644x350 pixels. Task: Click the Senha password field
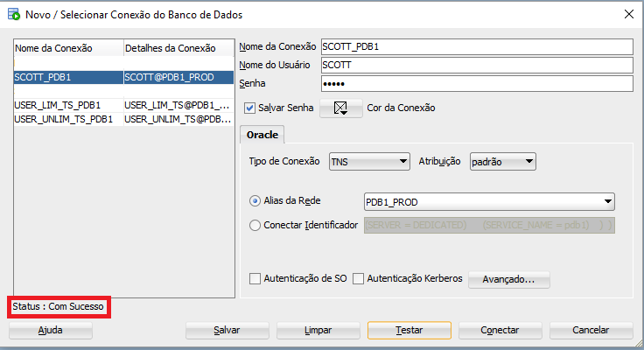[476, 83]
